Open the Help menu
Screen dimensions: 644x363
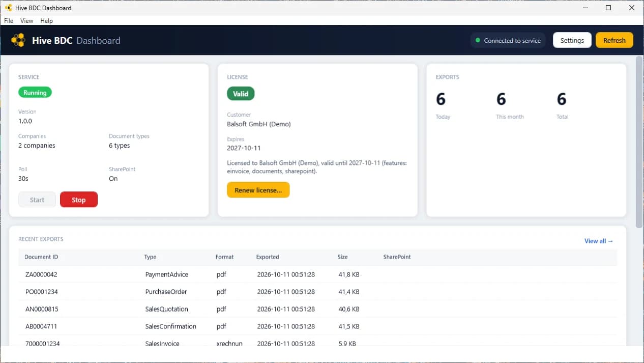point(47,21)
